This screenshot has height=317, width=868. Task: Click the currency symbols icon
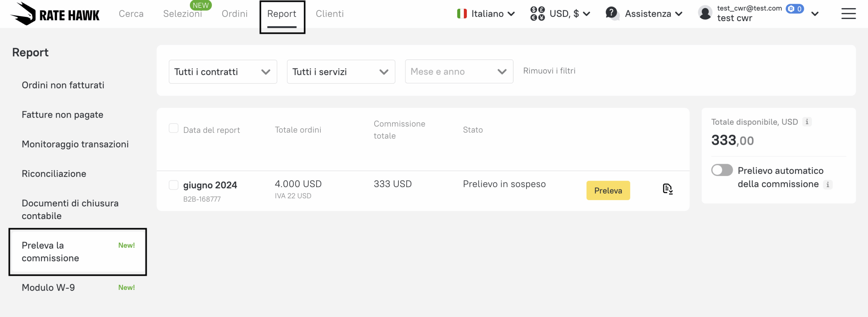[537, 14]
